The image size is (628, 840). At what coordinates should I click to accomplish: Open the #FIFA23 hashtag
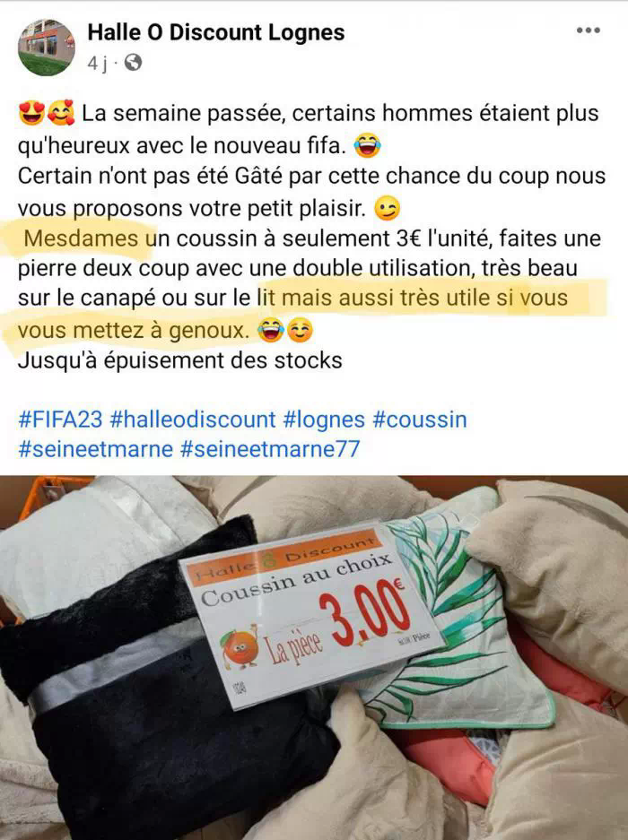tap(60, 420)
